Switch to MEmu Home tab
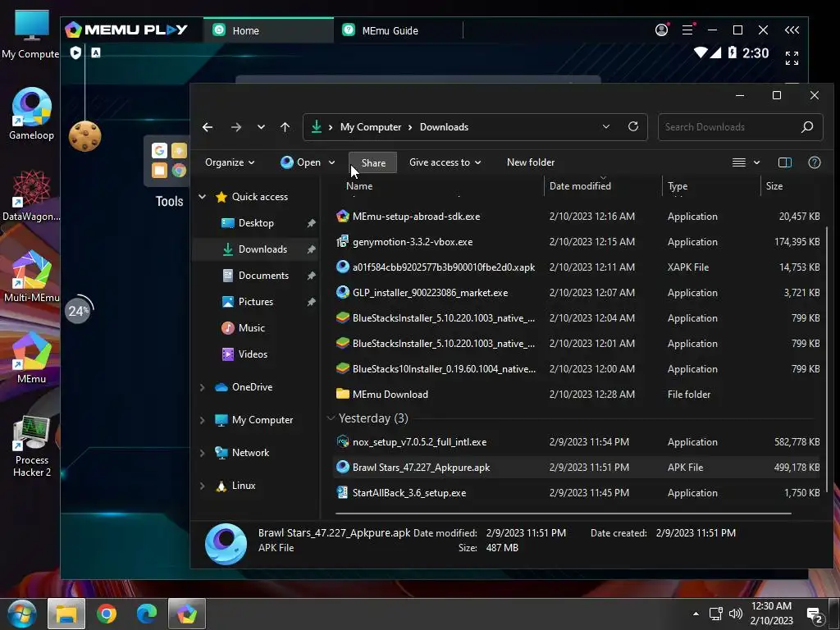 coord(269,30)
